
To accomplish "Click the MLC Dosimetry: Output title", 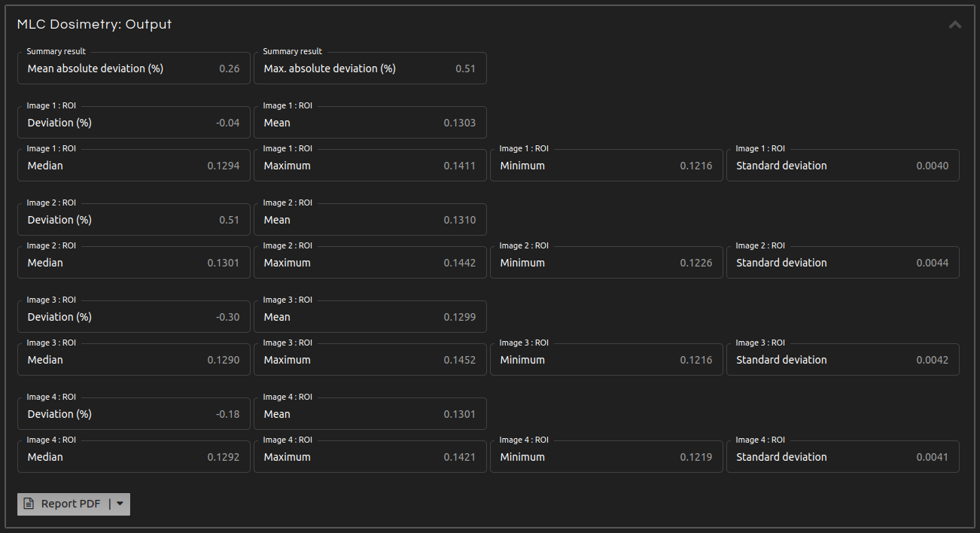I will (95, 25).
